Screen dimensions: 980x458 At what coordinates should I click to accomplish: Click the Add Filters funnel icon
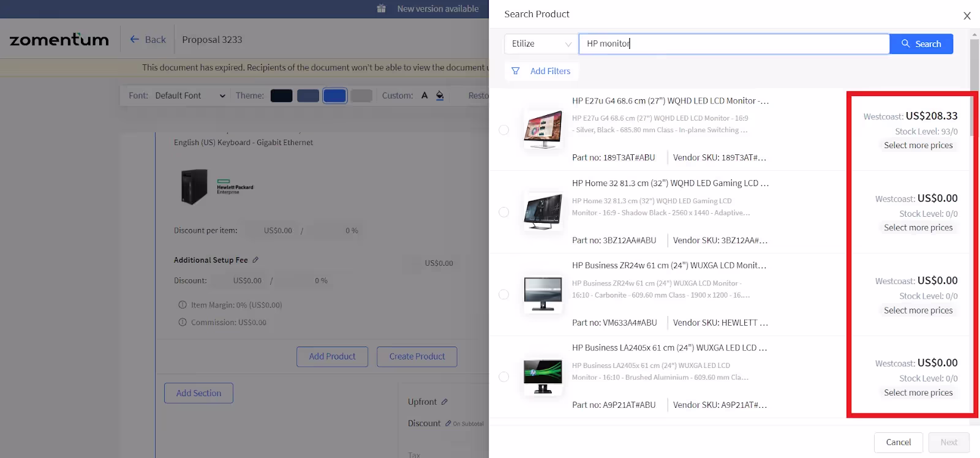(x=516, y=71)
